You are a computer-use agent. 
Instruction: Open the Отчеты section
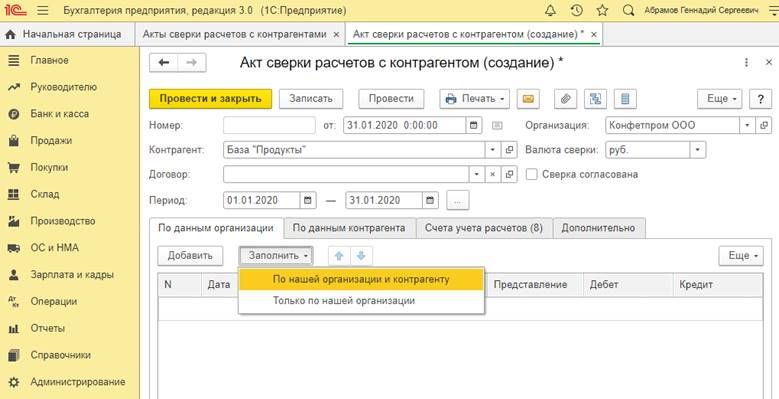coord(48,328)
